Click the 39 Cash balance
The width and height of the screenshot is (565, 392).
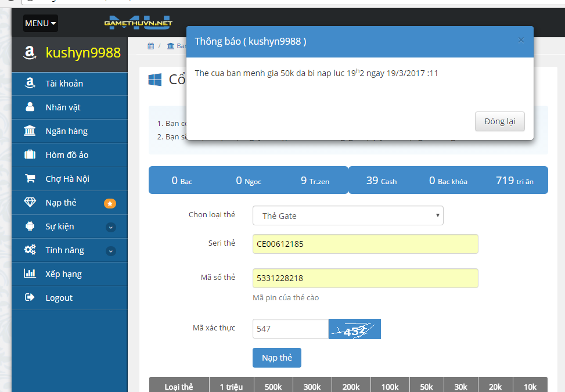tap(382, 180)
